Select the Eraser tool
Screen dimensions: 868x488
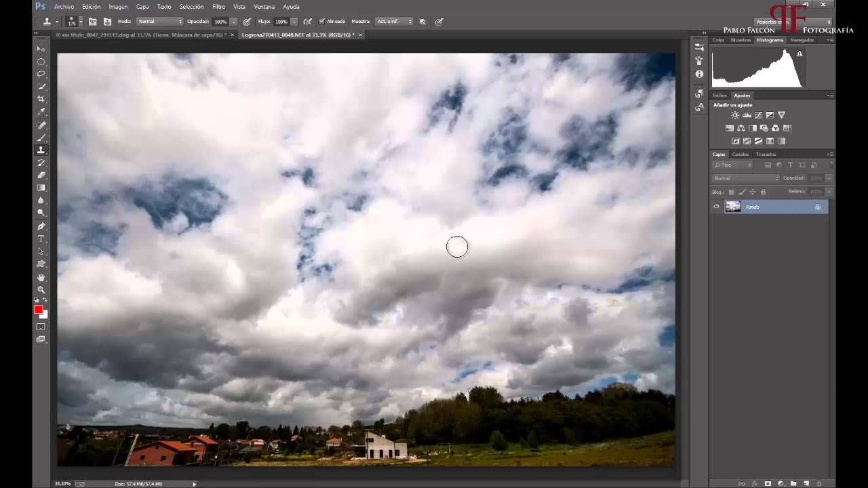click(x=41, y=175)
